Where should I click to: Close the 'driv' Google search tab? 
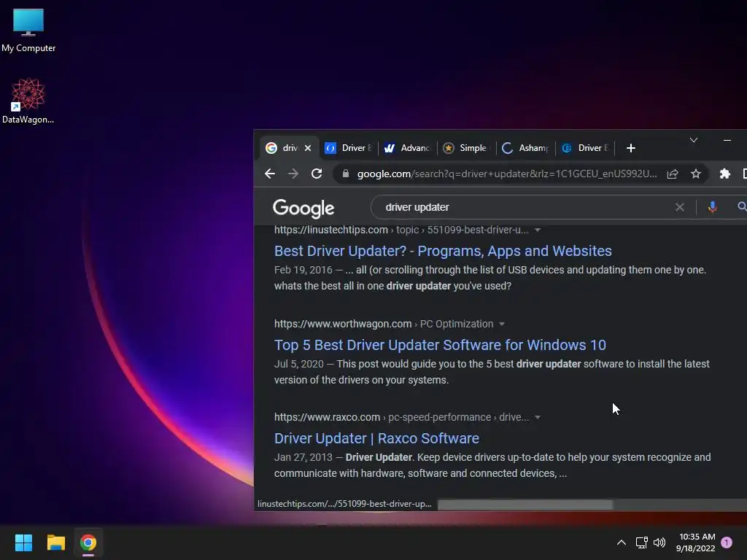tap(308, 148)
